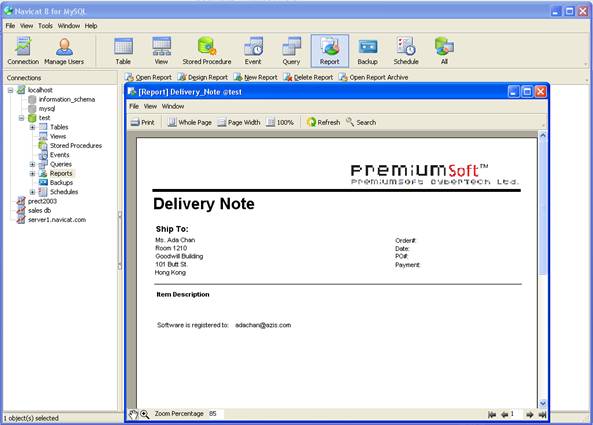Select the Event toolbar icon
Viewport: 593px width, 425px height.
(x=253, y=51)
